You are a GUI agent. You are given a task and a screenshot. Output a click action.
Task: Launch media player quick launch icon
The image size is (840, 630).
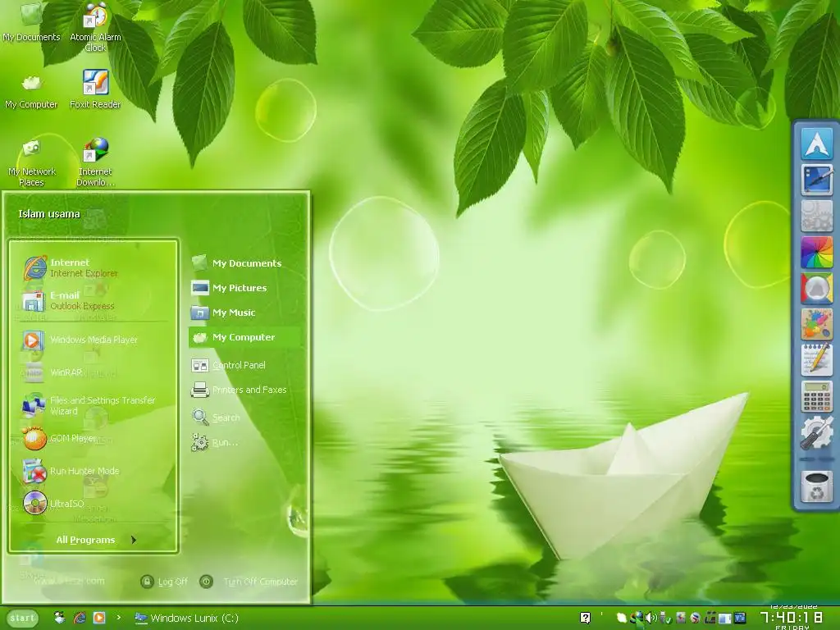tap(99, 618)
